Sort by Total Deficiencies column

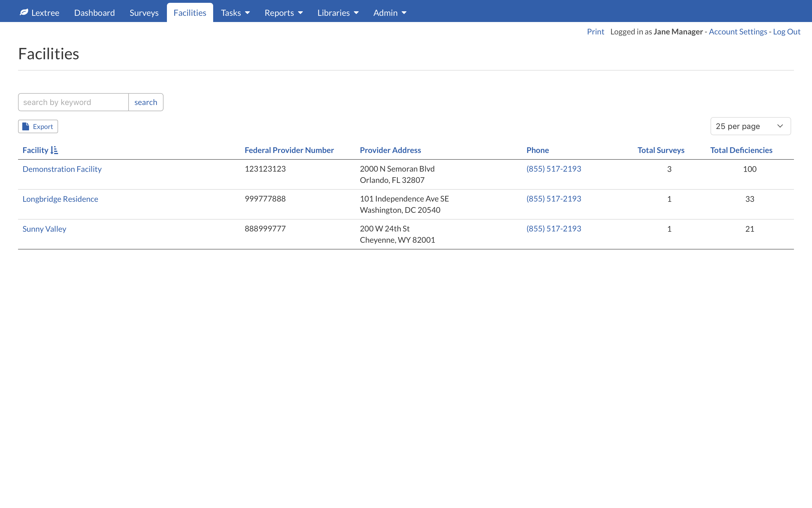pos(741,150)
